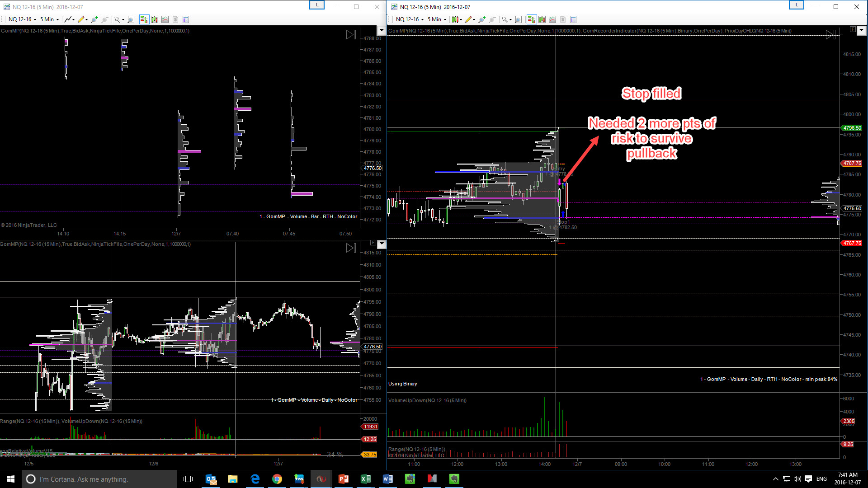Open Strategies icon in left chart toolbar
Viewport: 868px width, 488px height.
click(175, 19)
